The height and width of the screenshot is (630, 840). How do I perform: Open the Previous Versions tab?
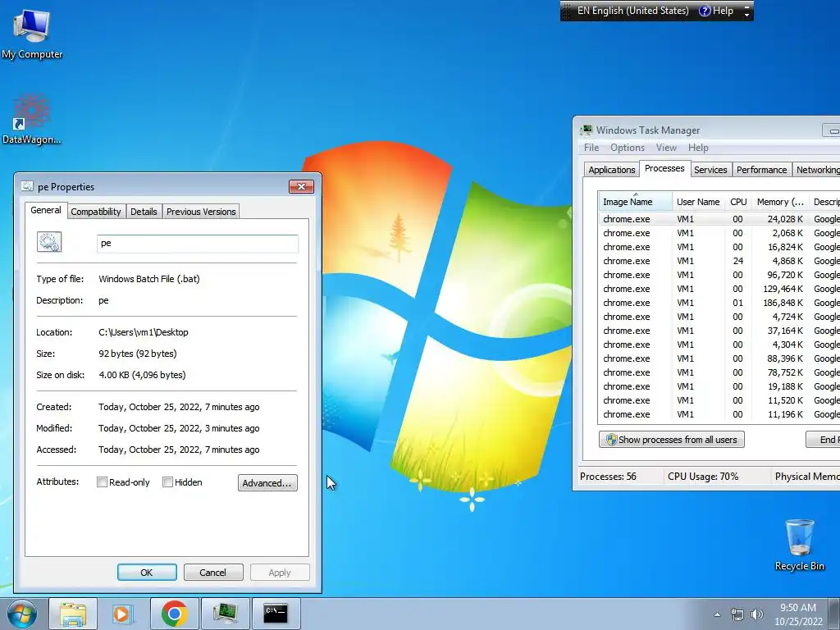click(201, 212)
